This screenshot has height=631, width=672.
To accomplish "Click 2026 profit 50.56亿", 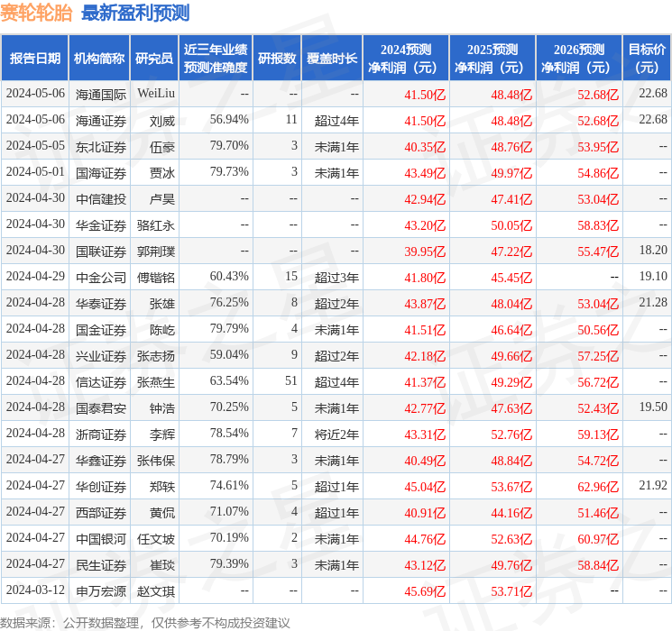I will tap(598, 330).
